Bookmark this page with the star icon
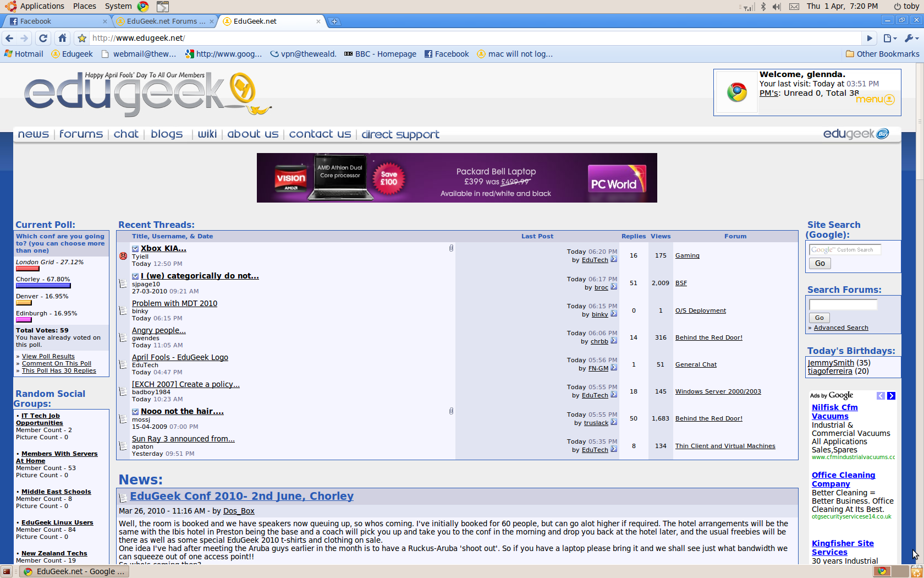The width and height of the screenshot is (924, 578). 82,38
